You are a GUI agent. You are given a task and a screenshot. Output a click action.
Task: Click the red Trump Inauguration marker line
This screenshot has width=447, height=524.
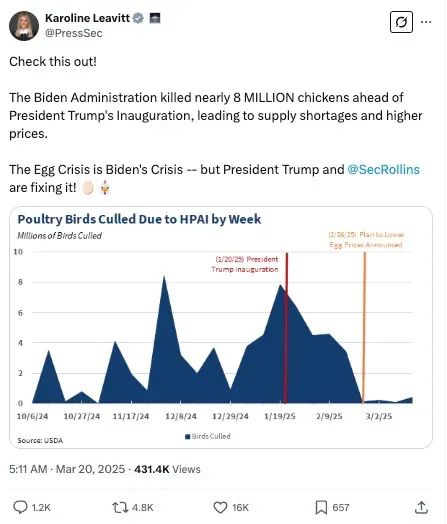[286, 328]
